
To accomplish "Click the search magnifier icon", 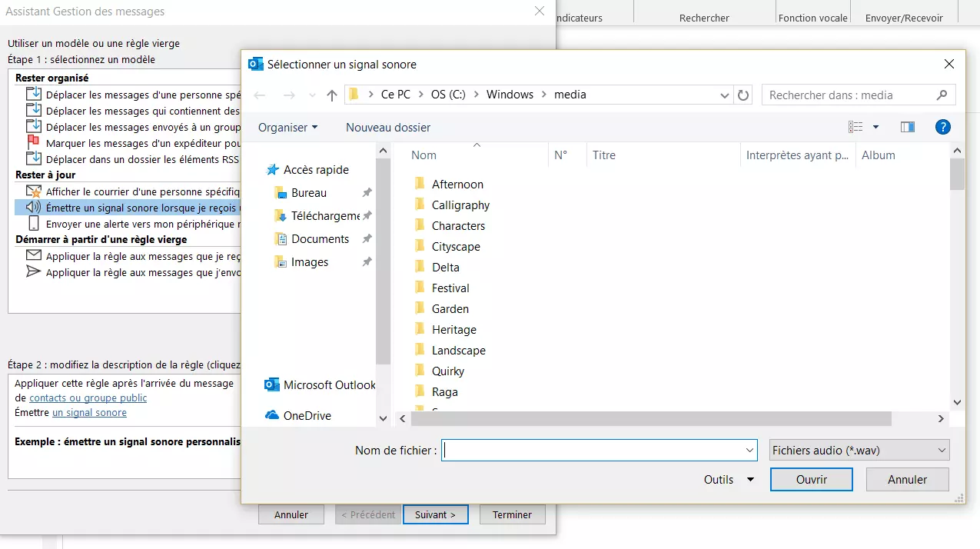I will click(942, 95).
